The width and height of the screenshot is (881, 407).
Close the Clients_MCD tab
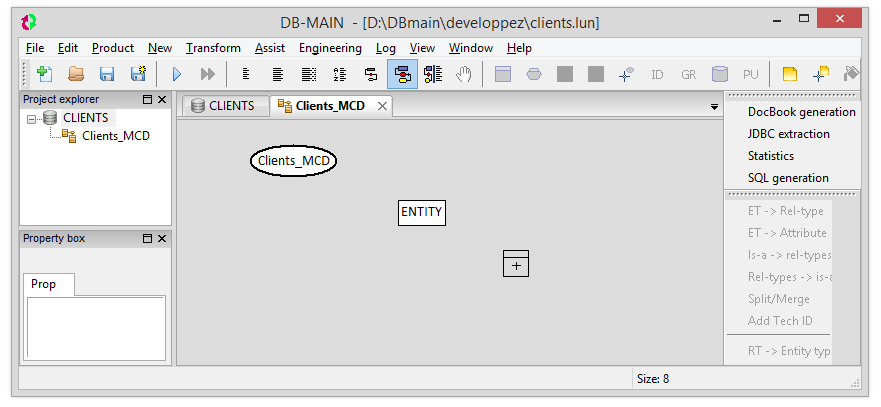tap(382, 106)
